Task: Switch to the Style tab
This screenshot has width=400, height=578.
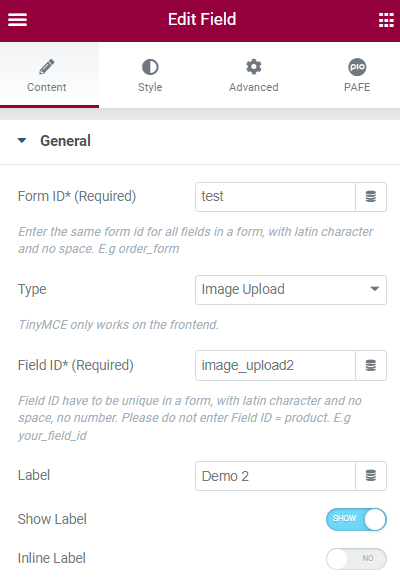Action: pyautogui.click(x=150, y=75)
